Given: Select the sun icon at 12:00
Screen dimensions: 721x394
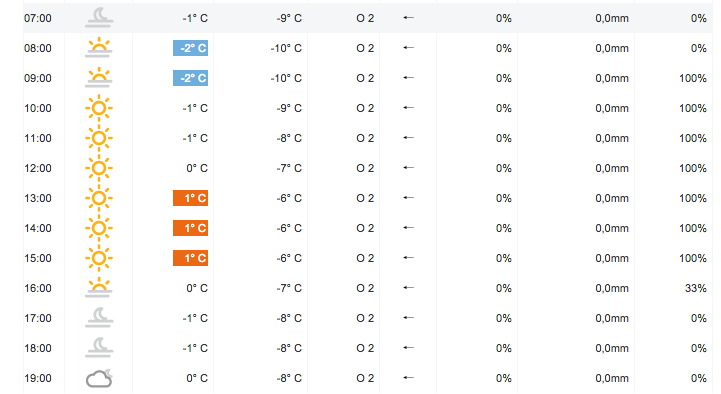Looking at the screenshot, I should tap(99, 168).
